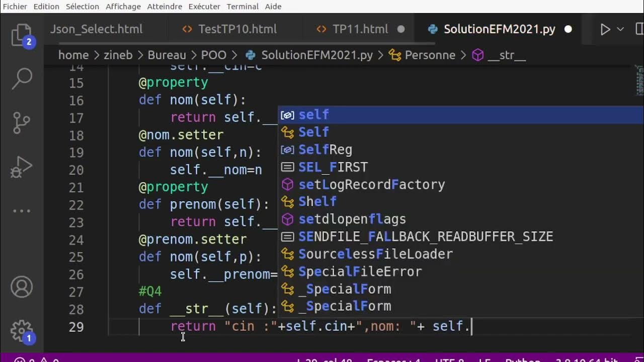Close unsaved TP11.html tab via dot
This screenshot has height=362, width=644.
pos(401,29)
